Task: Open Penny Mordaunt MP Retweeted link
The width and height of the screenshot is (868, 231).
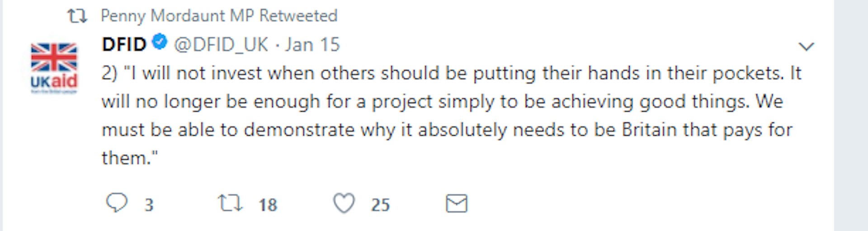Action: pos(219,16)
